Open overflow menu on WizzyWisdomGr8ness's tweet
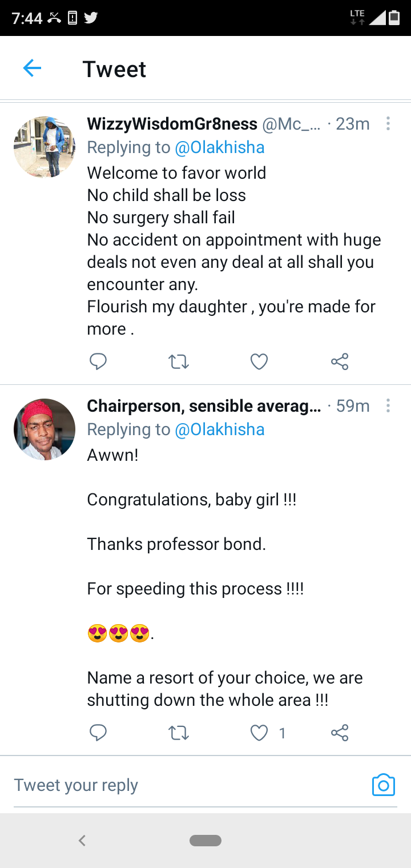 [x=388, y=123]
